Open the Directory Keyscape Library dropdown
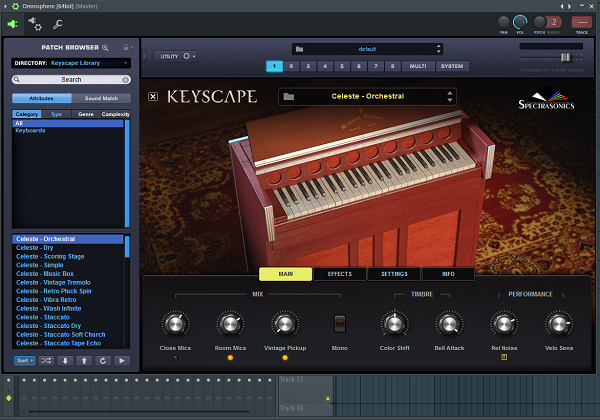The height and width of the screenshot is (420, 600). tap(71, 63)
